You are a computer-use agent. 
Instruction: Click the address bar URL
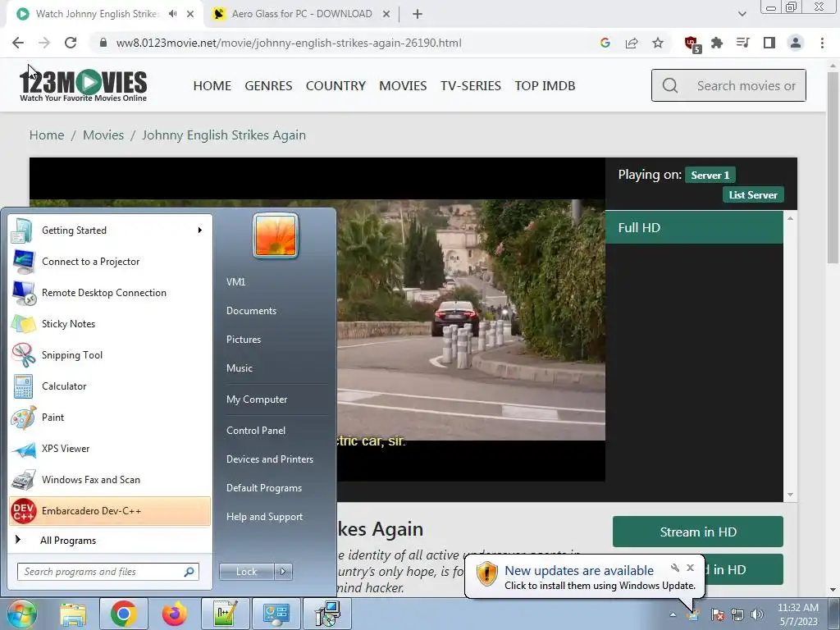(289, 43)
